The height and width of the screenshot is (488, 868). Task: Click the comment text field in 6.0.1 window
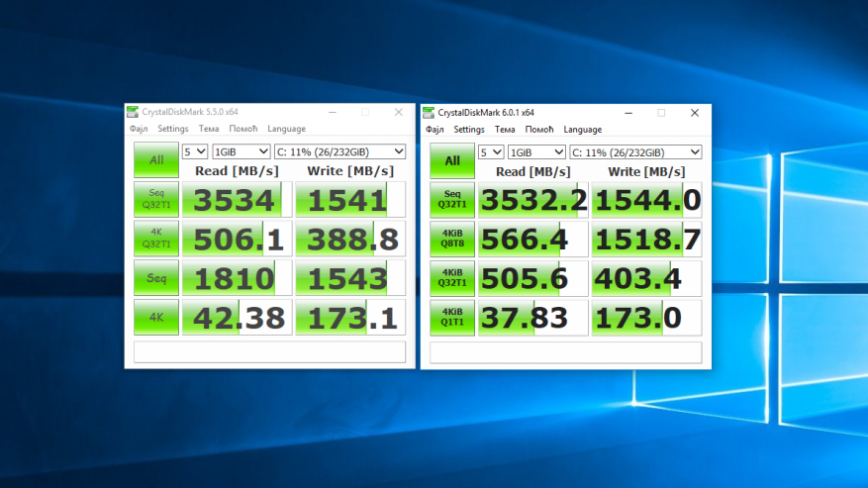[566, 352]
